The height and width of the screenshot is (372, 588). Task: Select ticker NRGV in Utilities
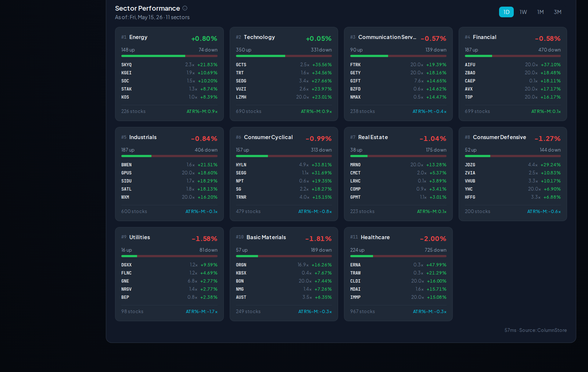click(x=126, y=289)
